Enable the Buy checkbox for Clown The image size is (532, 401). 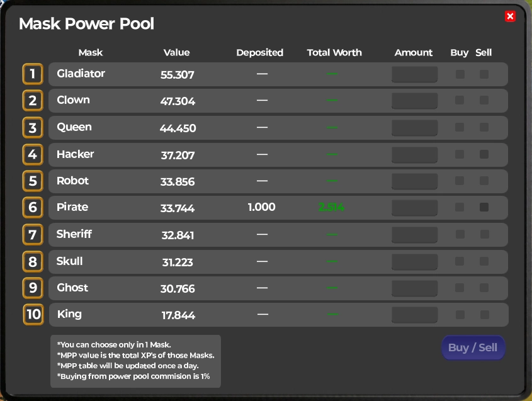[x=460, y=100]
